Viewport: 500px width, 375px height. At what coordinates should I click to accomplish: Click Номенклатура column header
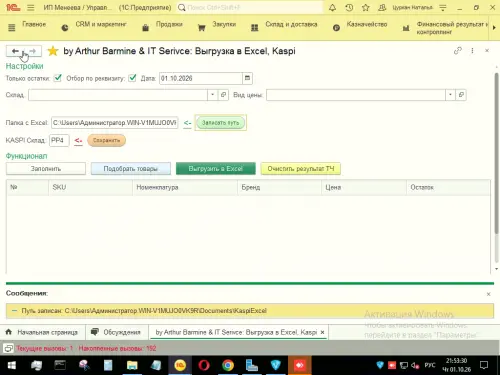point(185,187)
